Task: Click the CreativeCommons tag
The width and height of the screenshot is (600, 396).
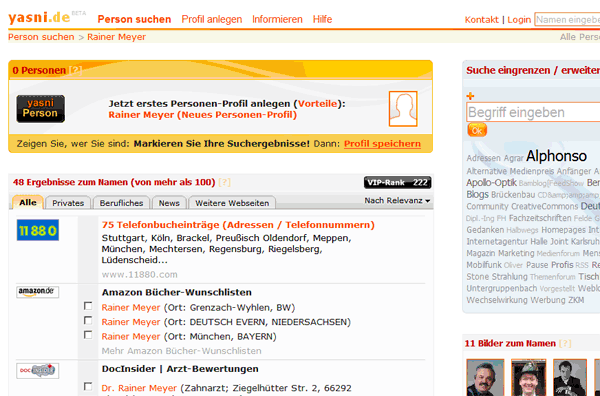Action: pyautogui.click(x=545, y=206)
